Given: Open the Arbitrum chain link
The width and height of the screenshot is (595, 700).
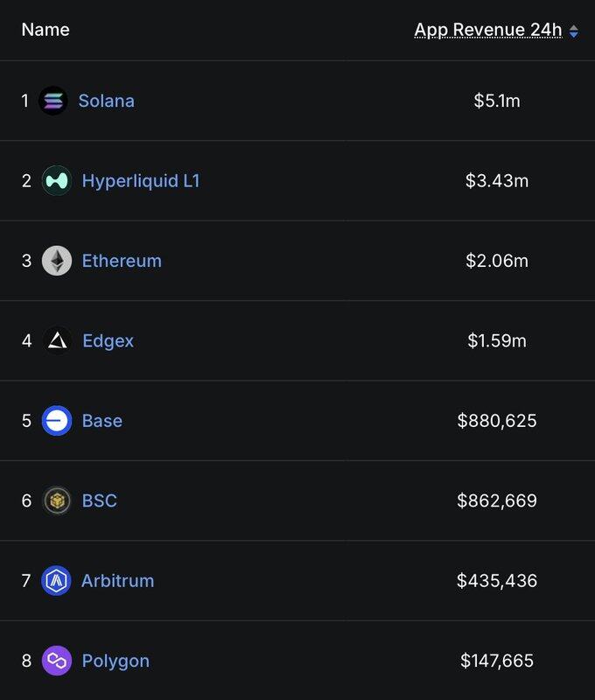Looking at the screenshot, I should click(x=117, y=580).
